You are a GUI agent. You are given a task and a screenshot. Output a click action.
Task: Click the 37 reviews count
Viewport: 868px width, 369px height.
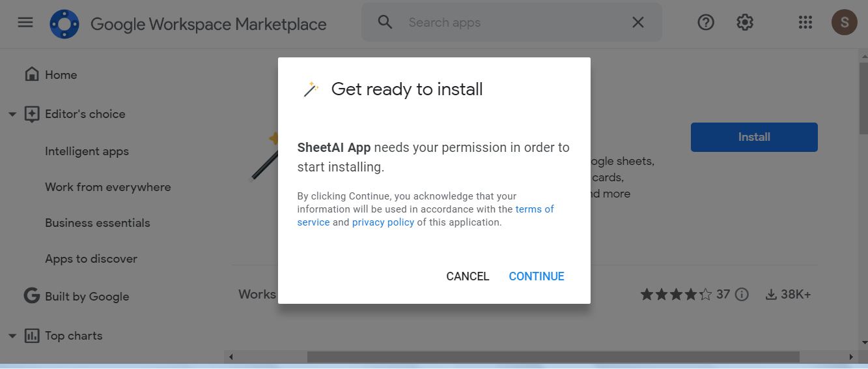click(x=723, y=295)
